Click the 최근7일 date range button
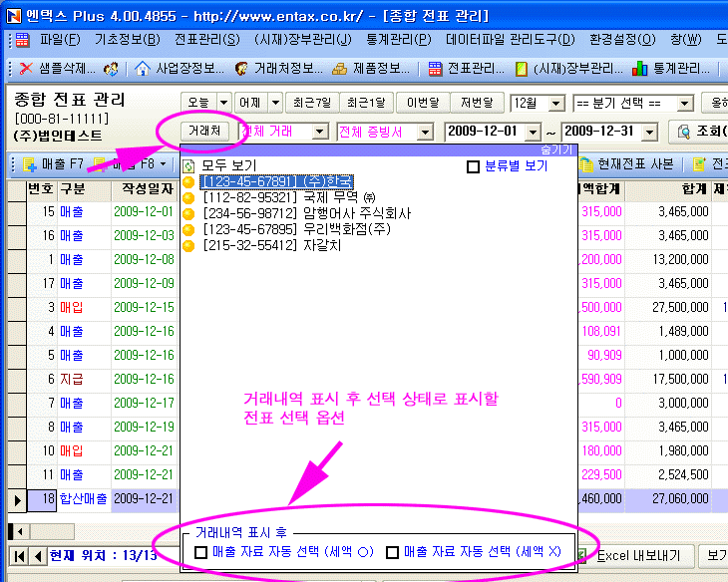Image resolution: width=728 pixels, height=582 pixels. [308, 104]
